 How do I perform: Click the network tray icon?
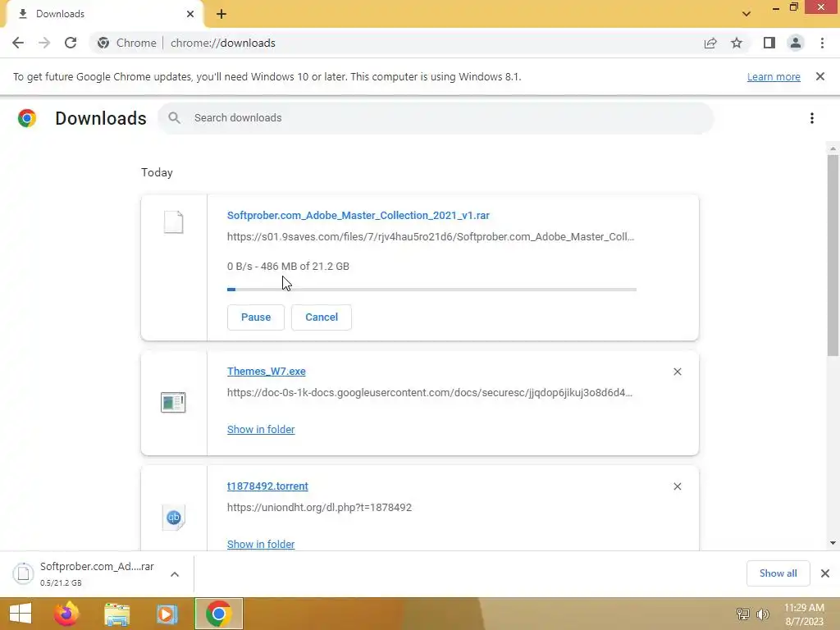[x=743, y=614]
